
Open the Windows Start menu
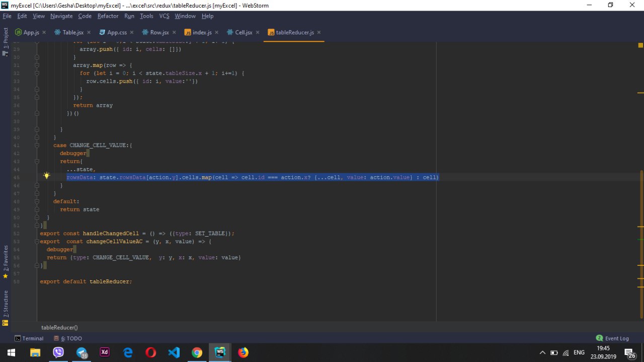coord(11,352)
